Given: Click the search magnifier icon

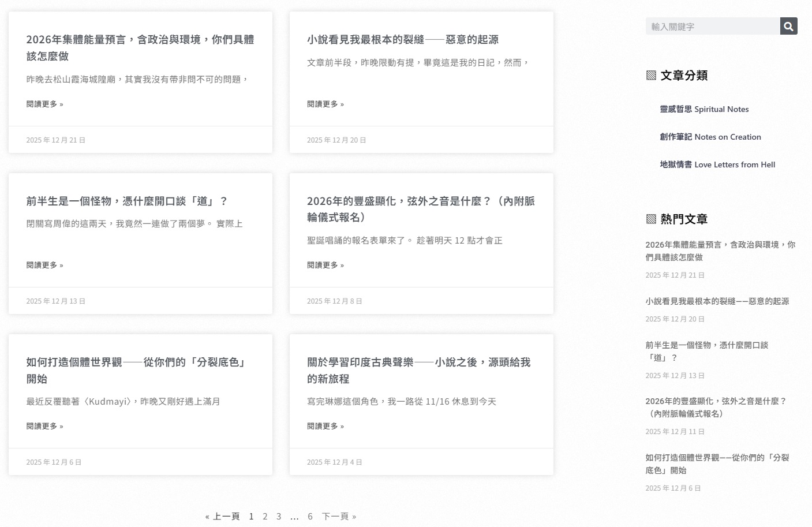Looking at the screenshot, I should pyautogui.click(x=788, y=25).
